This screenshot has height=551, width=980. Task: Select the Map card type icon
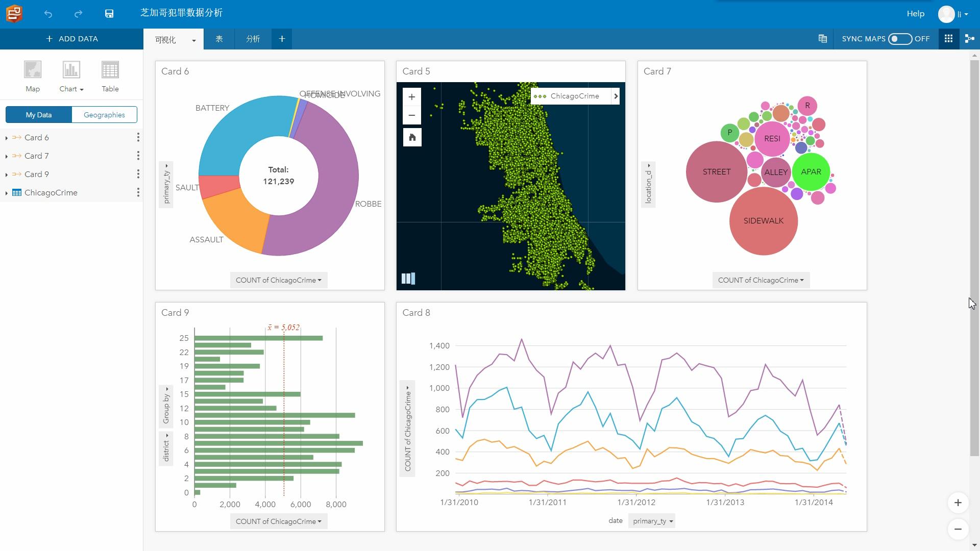pos(33,70)
